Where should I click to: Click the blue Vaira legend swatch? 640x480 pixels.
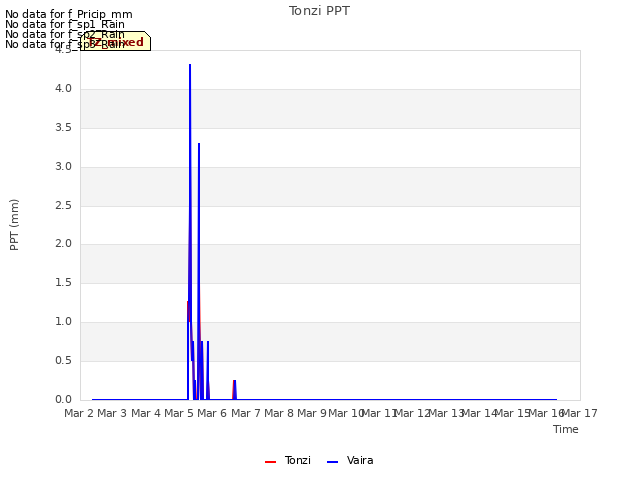pyautogui.click(x=333, y=462)
